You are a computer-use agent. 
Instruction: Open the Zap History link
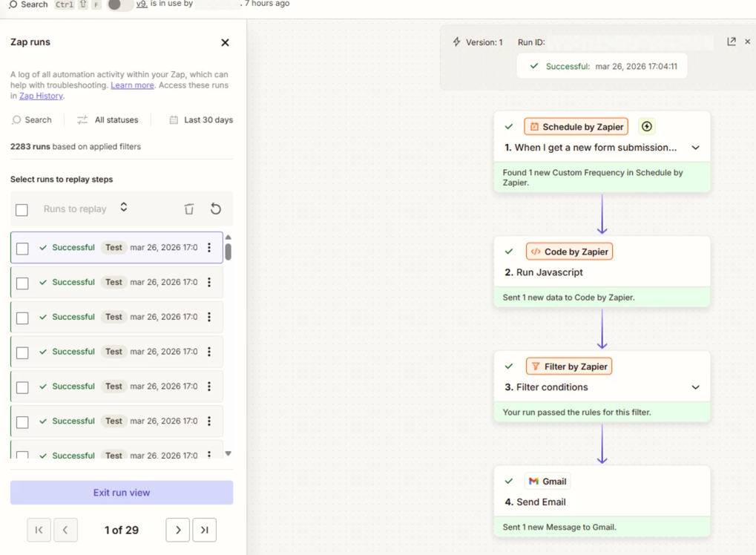click(41, 96)
